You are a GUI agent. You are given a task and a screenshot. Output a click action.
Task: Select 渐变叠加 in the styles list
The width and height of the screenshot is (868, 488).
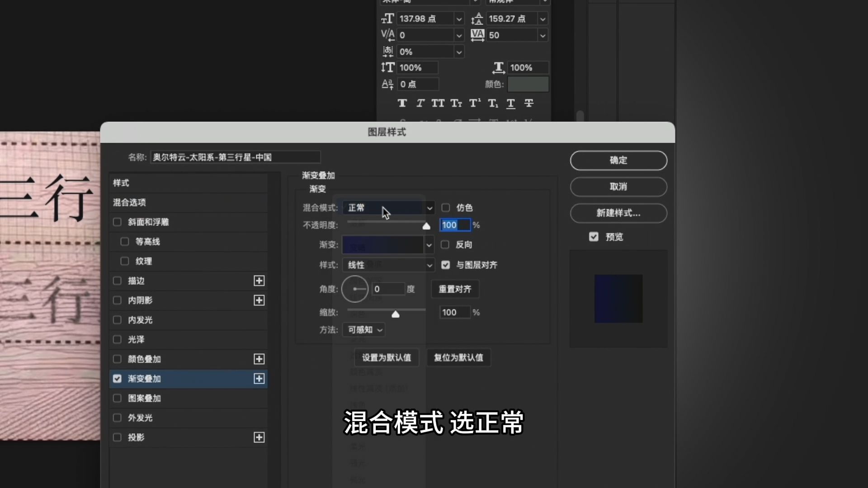coord(145,379)
